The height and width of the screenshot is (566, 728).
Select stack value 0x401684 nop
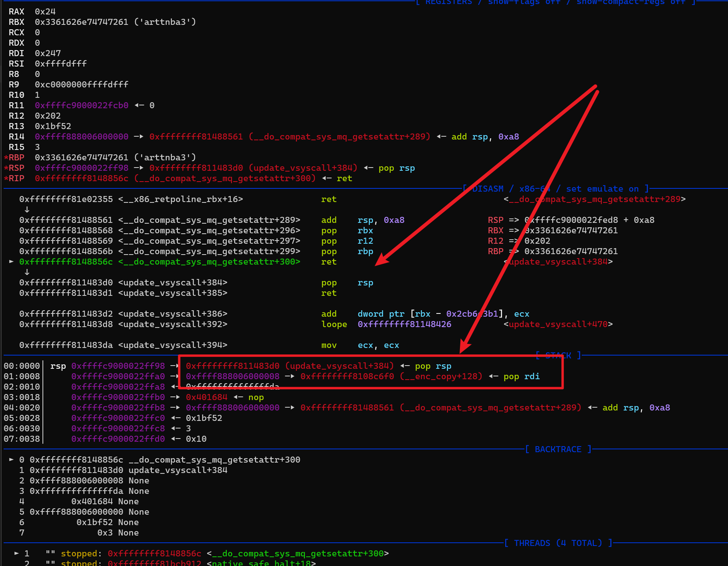click(x=225, y=397)
